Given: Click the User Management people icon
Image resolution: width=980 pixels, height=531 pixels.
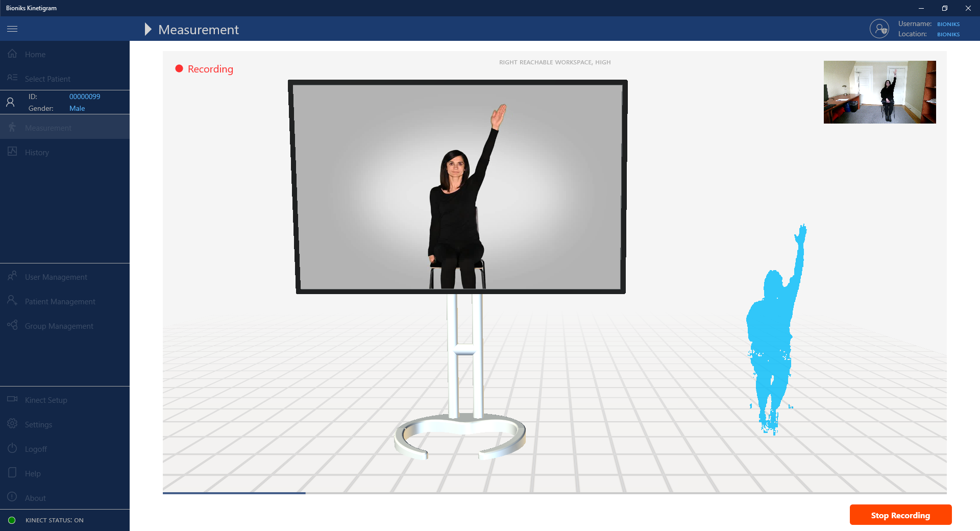Looking at the screenshot, I should click(x=12, y=276).
